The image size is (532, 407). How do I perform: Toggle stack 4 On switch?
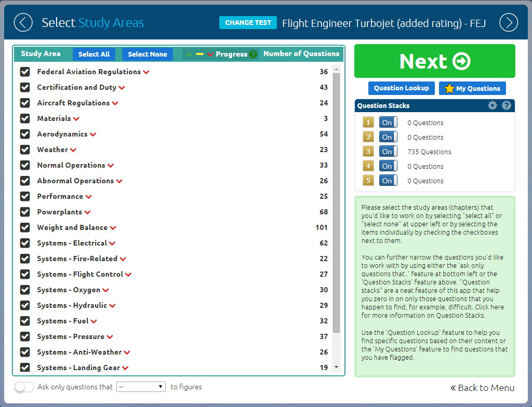pyautogui.click(x=388, y=166)
